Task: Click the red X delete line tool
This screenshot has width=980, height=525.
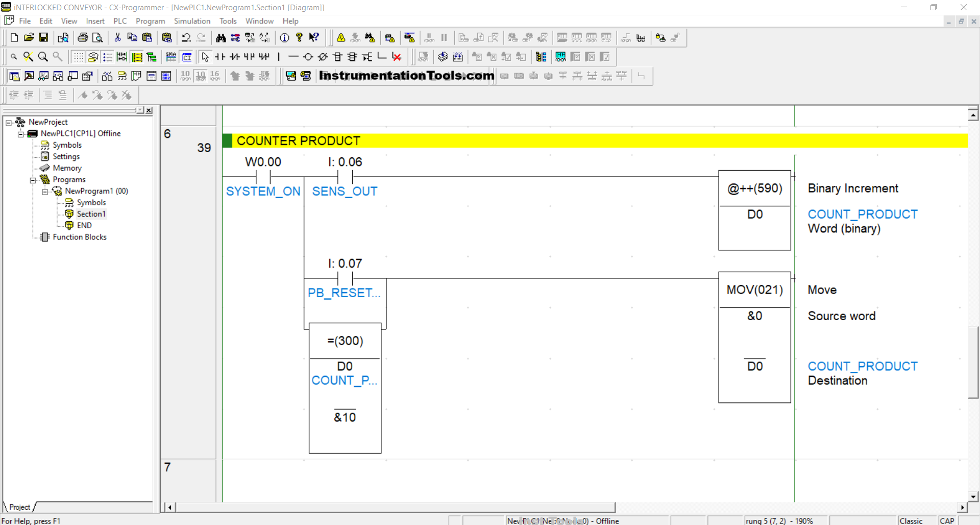Action: (x=397, y=57)
